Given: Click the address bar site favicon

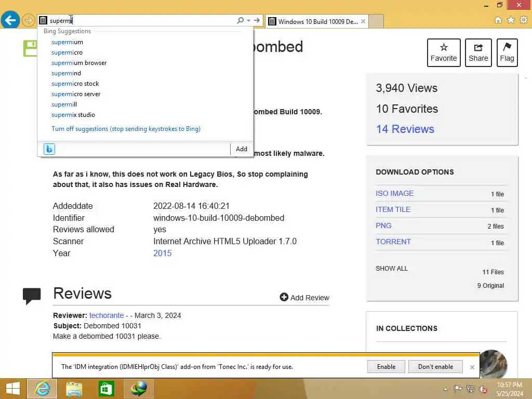Looking at the screenshot, I should (43, 20).
